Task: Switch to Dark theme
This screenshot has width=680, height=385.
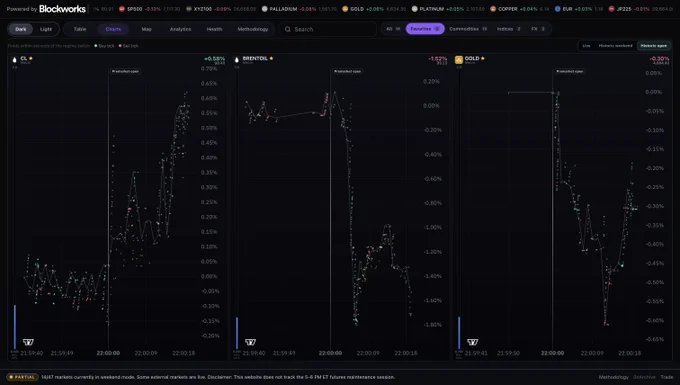Action: (x=21, y=29)
